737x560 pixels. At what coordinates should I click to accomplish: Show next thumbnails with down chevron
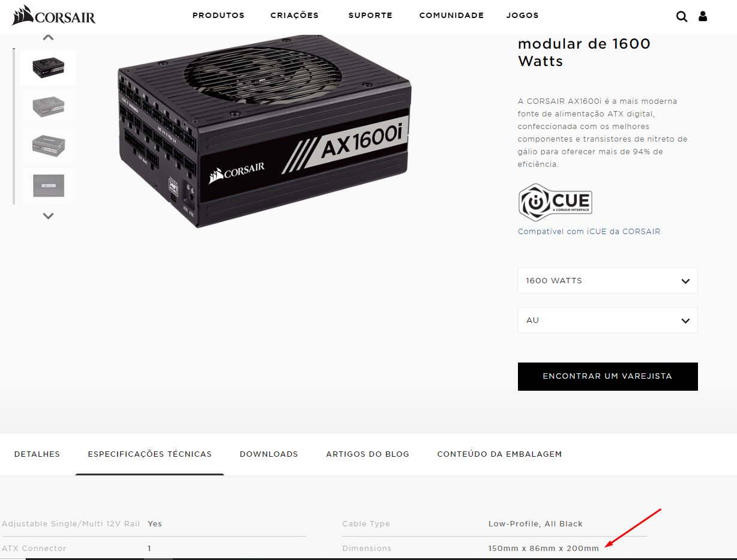point(49,216)
